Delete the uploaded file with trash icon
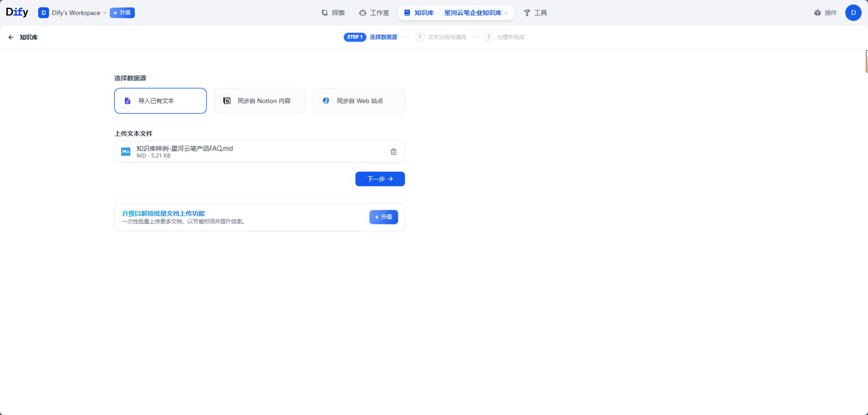Image resolution: width=868 pixels, height=415 pixels. pyautogui.click(x=394, y=152)
